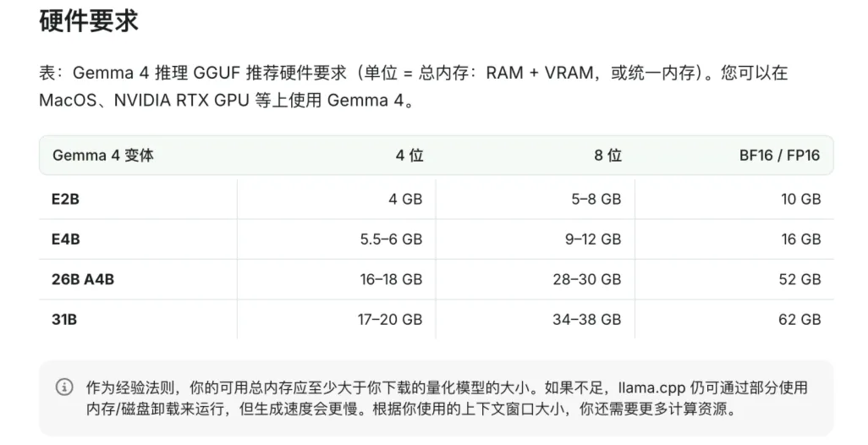Select the E2B row label
Viewport: 868px width, 445px height.
tap(66, 200)
